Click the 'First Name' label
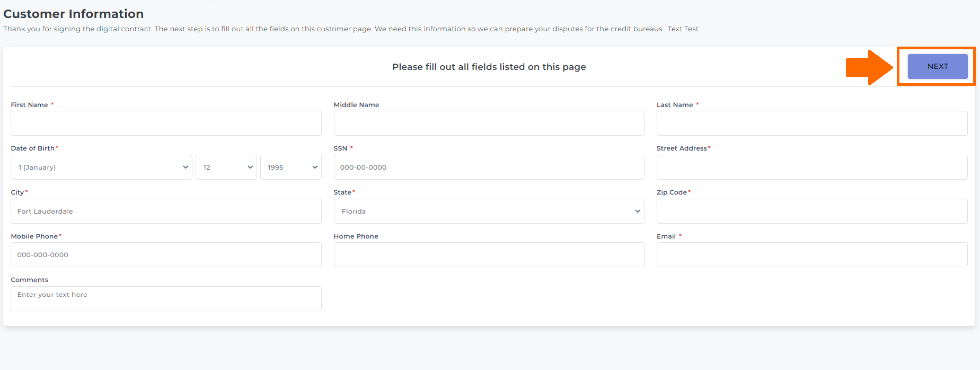Image resolution: width=980 pixels, height=370 pixels. point(30,105)
